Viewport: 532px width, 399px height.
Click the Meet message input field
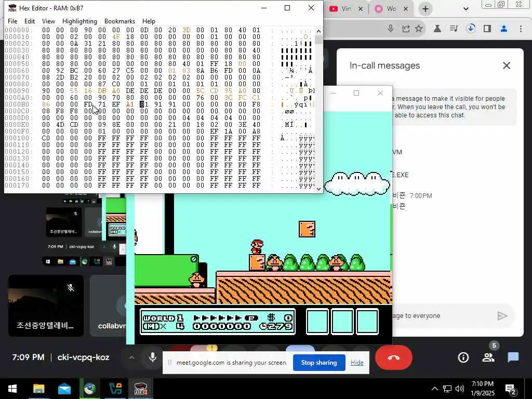pos(441,315)
